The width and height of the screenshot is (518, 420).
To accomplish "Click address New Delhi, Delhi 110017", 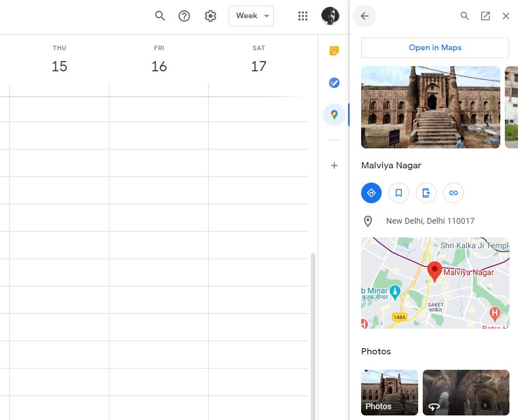I will point(430,221).
